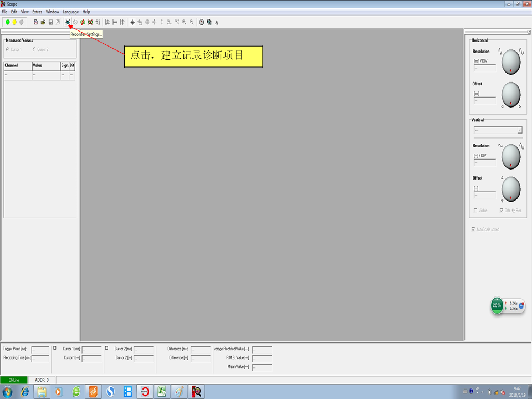The height and width of the screenshot is (399, 532).
Task: Open the Language menu
Action: 70,12
